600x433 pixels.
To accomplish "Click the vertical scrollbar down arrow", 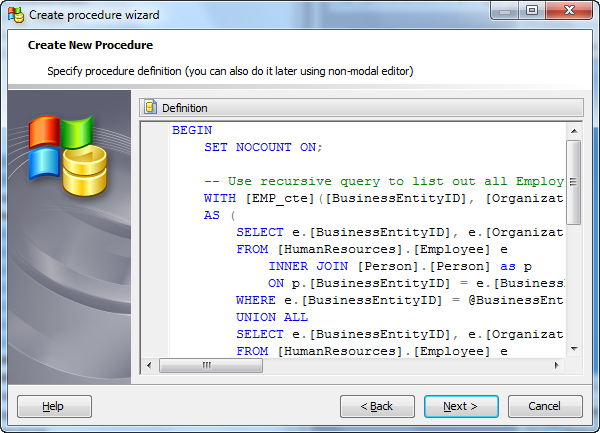I will [x=573, y=349].
